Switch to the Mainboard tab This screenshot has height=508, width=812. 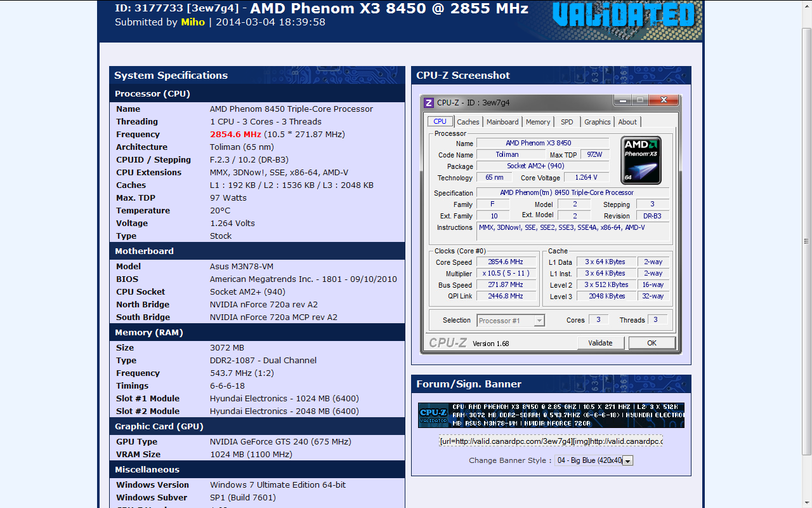coord(502,122)
